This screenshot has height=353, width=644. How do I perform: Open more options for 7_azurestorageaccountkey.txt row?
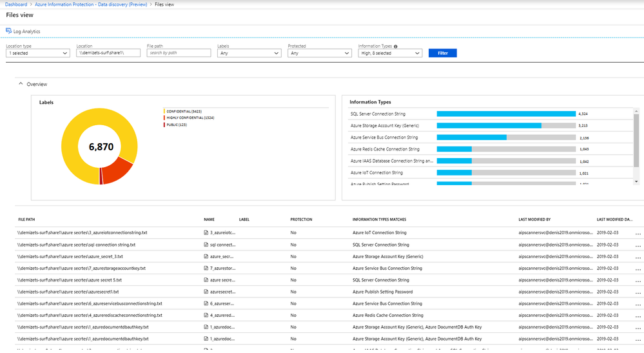pos(638,270)
